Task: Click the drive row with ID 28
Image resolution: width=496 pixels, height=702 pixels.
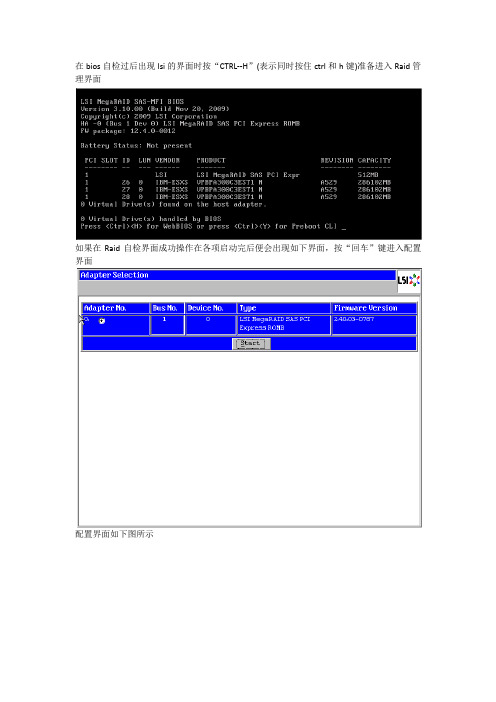Action: 237,197
